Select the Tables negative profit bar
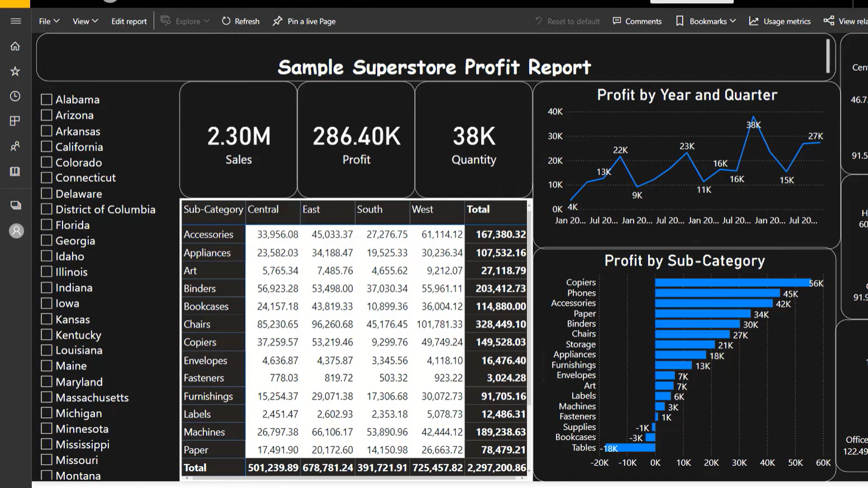 630,448
